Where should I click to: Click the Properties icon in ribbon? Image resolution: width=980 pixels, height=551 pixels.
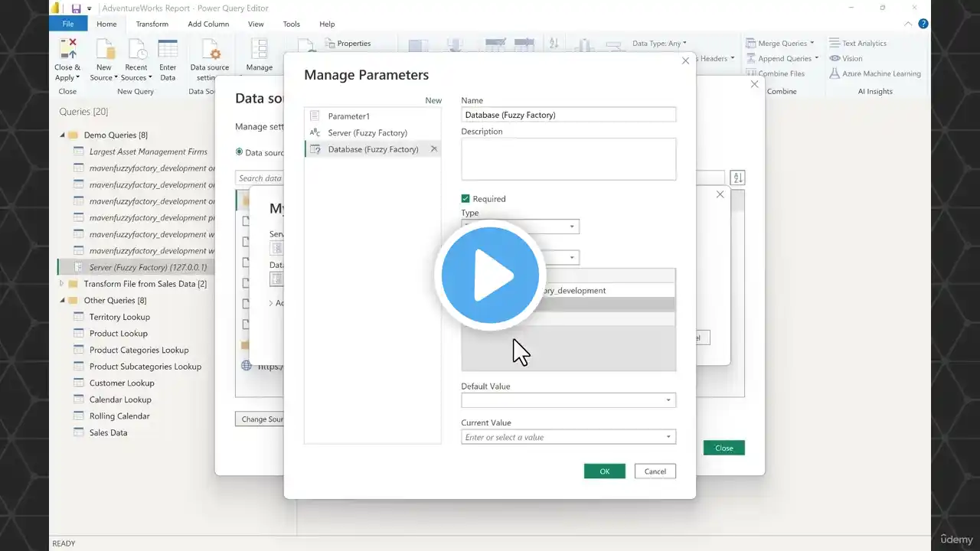[330, 44]
